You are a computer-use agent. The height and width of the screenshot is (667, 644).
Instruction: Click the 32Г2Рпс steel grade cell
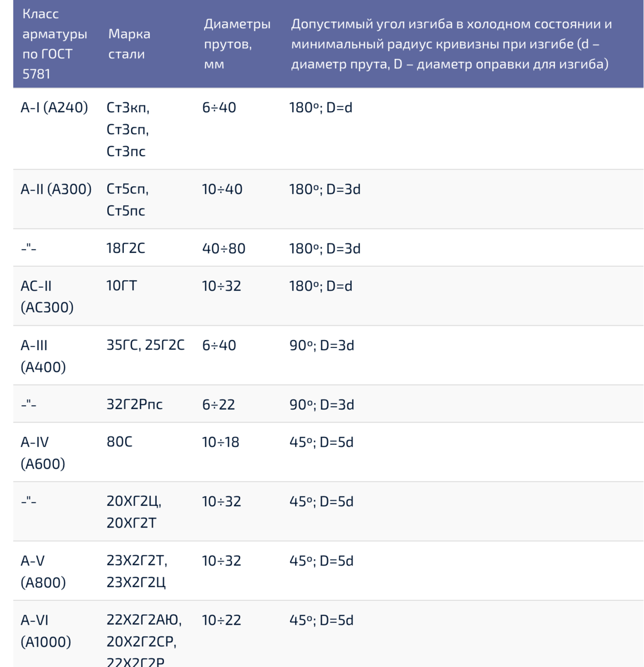pos(134,404)
